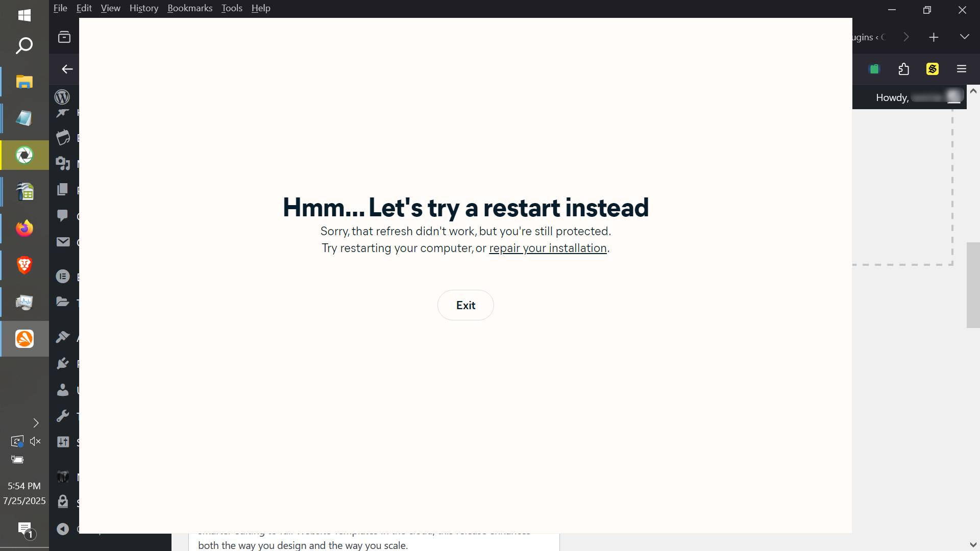This screenshot has height=551, width=980.
Task: Toggle the muted speaker volume icon
Action: coord(35,441)
